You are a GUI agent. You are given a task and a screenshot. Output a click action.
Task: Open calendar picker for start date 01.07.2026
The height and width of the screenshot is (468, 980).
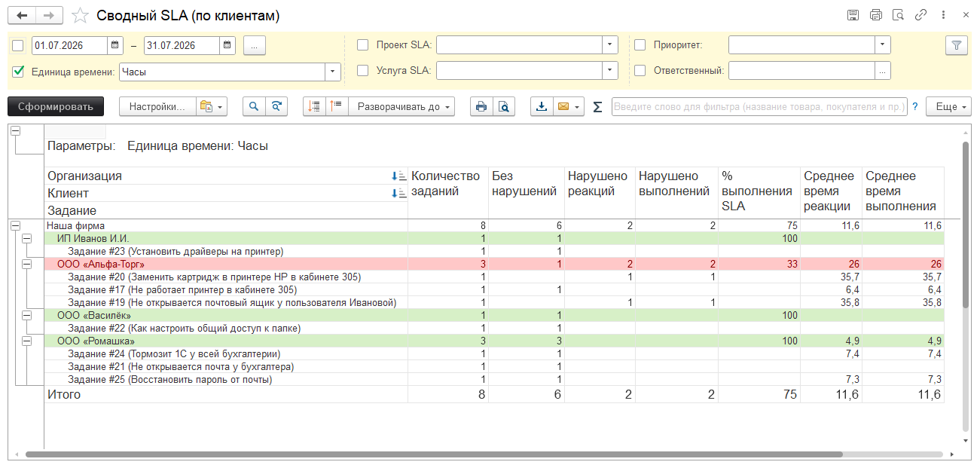tap(114, 45)
